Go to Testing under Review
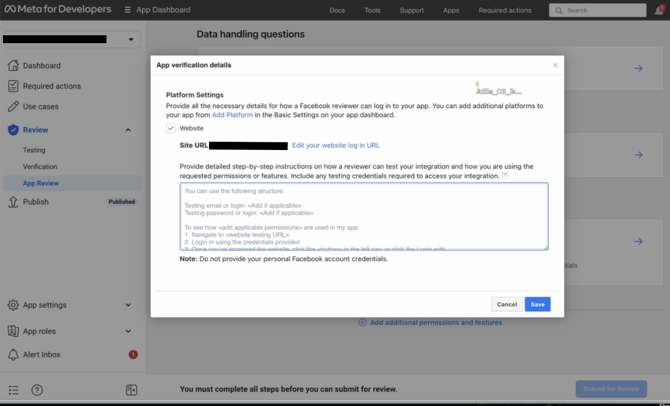 34,150
